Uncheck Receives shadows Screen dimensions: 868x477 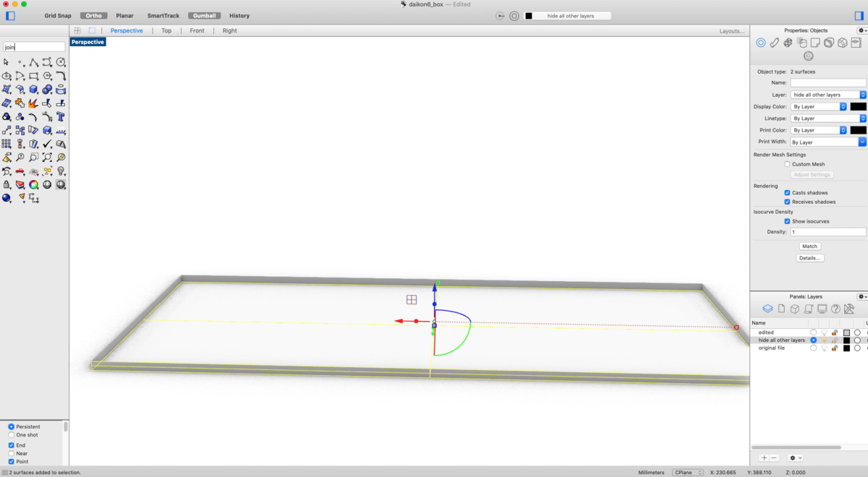pos(787,202)
